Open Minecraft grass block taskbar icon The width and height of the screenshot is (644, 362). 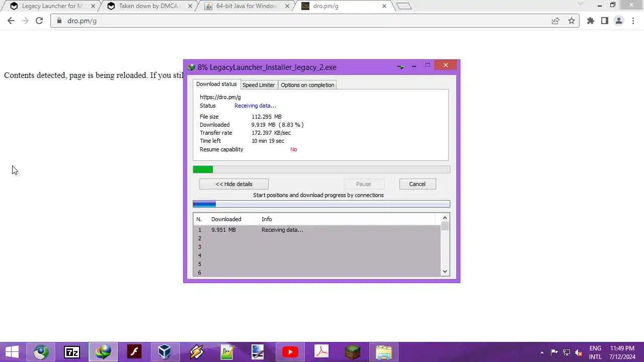(x=353, y=352)
